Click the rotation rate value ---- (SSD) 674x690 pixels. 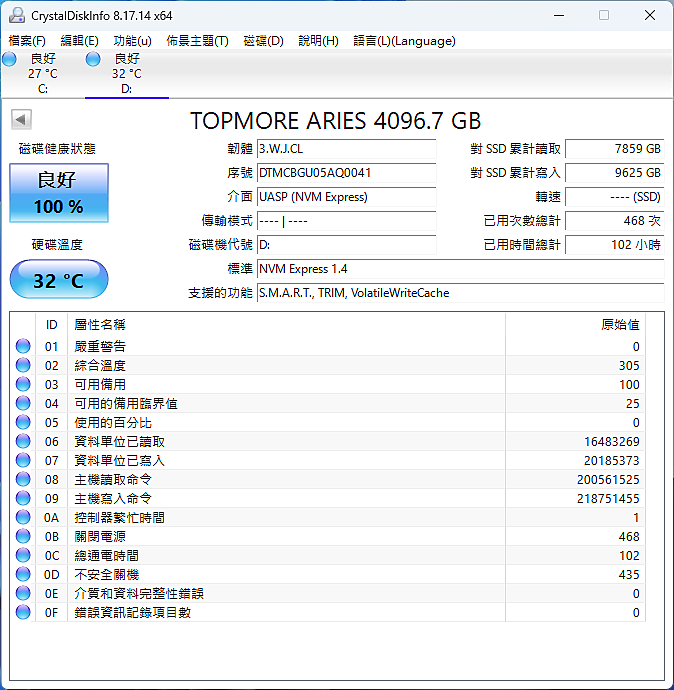615,197
